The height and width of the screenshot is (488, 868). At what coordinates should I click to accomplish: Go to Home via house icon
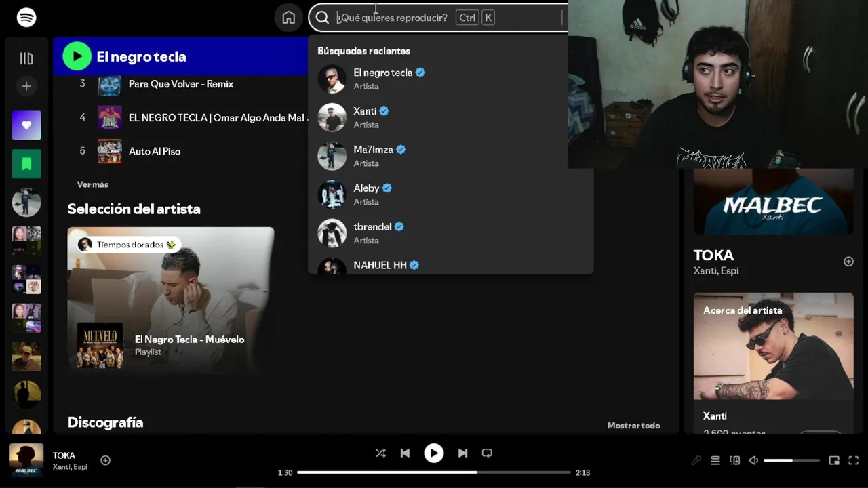(x=289, y=18)
